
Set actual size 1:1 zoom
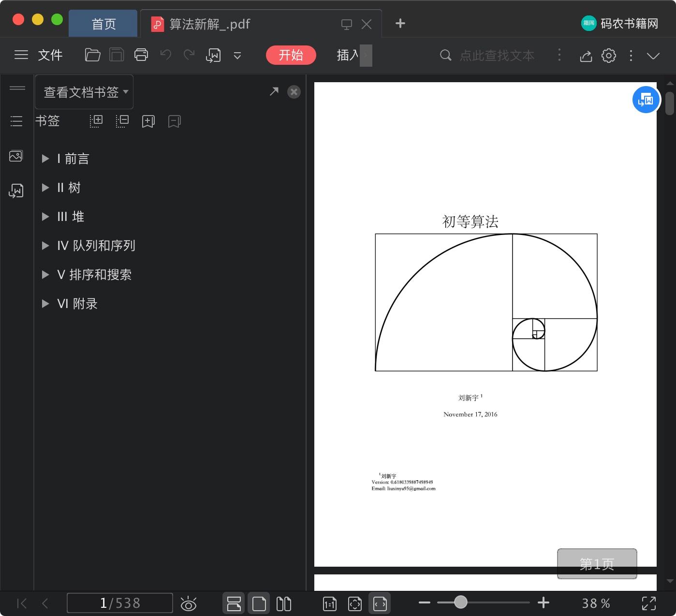coord(330,603)
